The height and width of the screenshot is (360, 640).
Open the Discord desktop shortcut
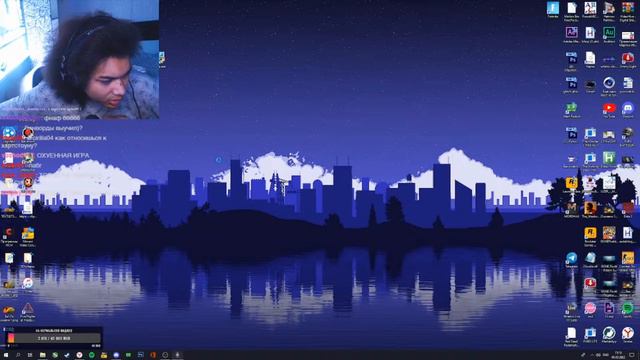[628, 108]
